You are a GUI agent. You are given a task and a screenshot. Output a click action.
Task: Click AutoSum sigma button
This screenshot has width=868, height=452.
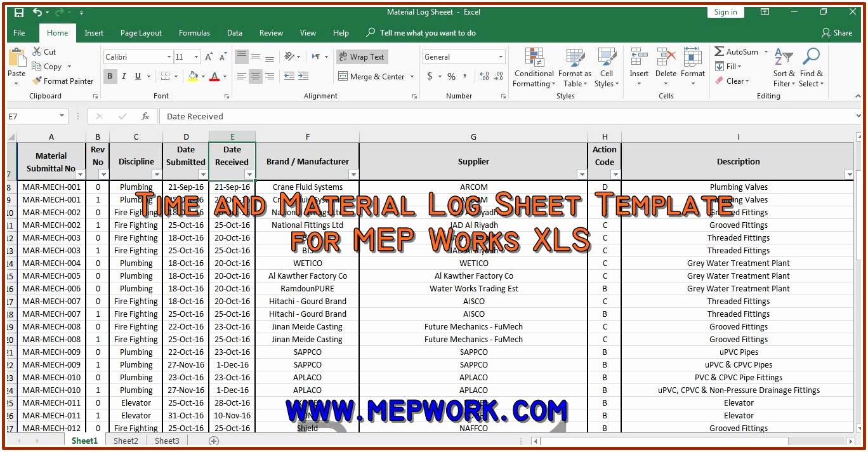tap(737, 51)
